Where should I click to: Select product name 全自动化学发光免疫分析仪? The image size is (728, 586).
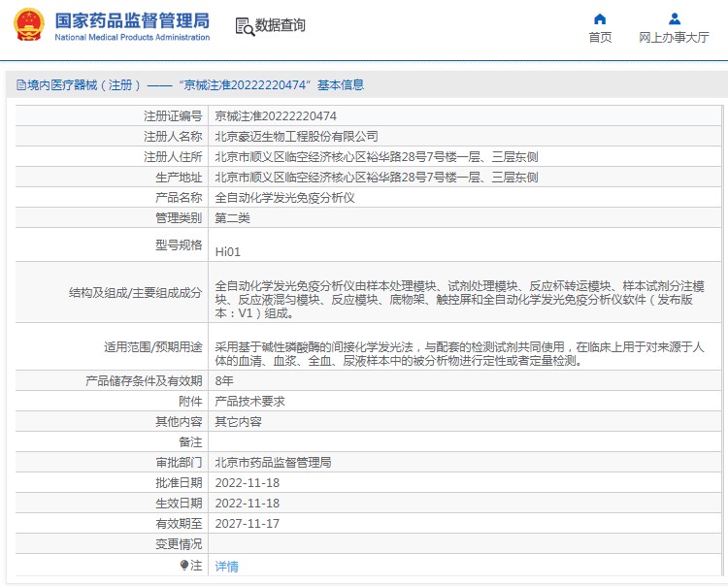pos(284,198)
